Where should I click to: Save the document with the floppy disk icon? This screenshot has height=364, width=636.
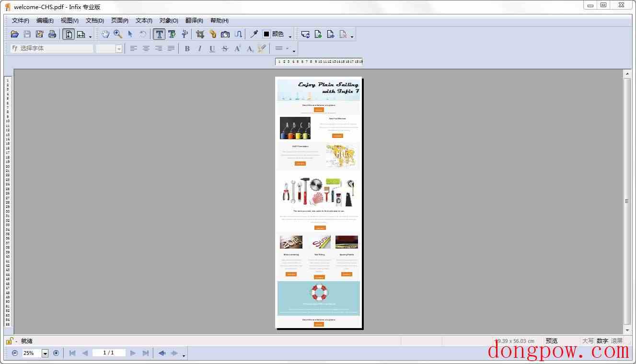tap(27, 34)
